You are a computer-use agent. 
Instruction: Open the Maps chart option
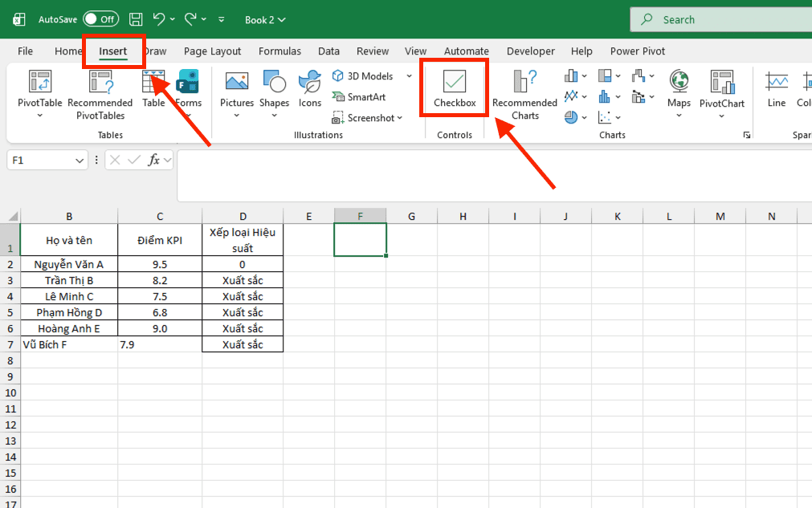pos(679,95)
